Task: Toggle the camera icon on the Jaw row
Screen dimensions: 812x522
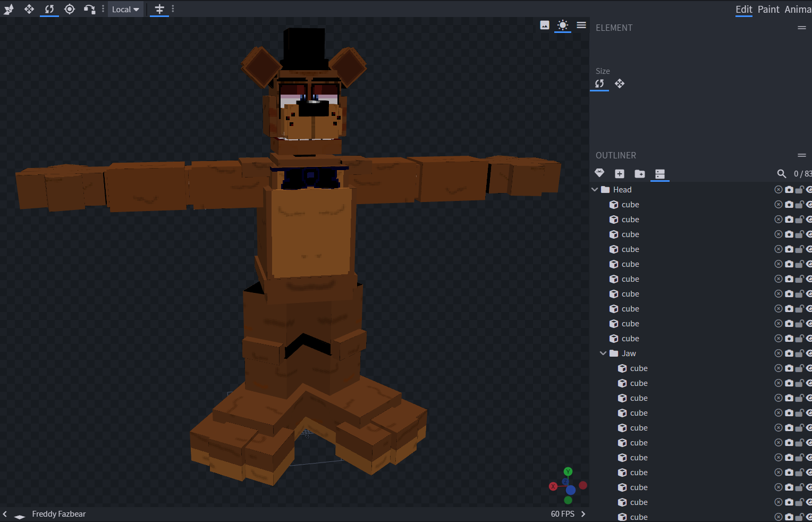Action: pyautogui.click(x=789, y=353)
